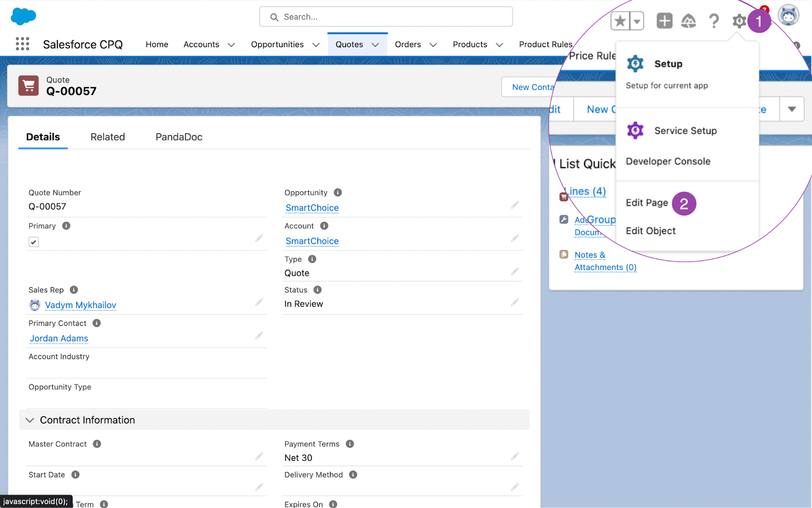
Task: Edit the Opportunity field with pencil icon
Action: (515, 205)
